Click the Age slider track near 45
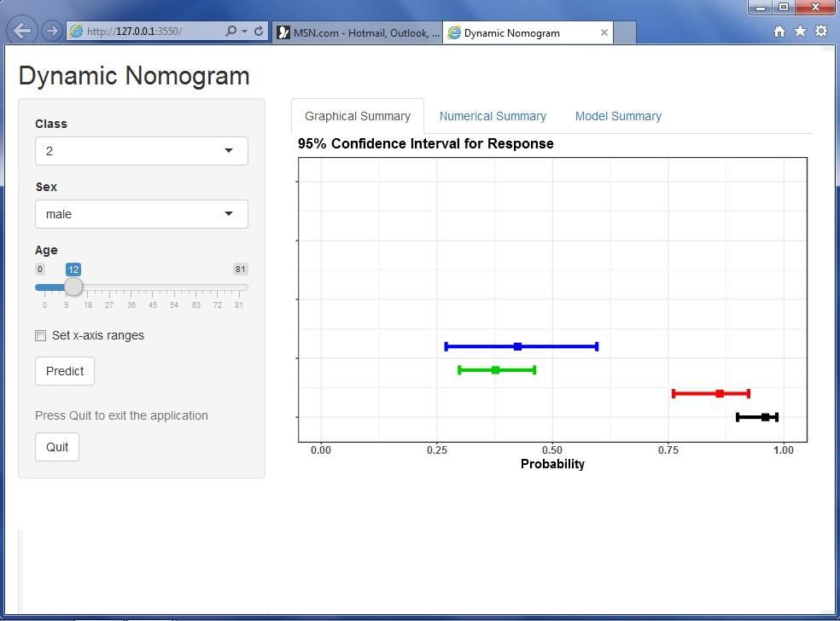The image size is (840, 621). point(153,287)
